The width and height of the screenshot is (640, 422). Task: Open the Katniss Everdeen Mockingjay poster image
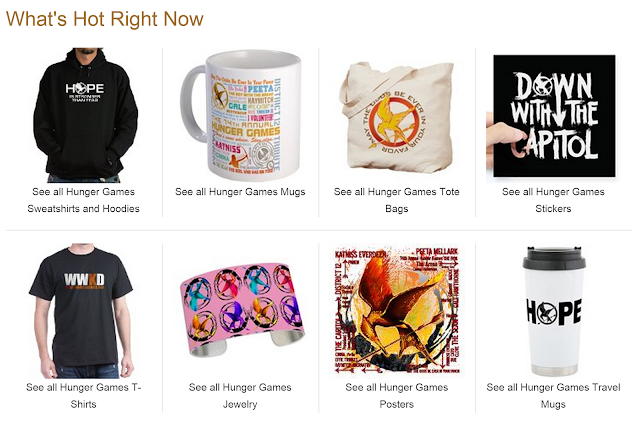point(396,310)
